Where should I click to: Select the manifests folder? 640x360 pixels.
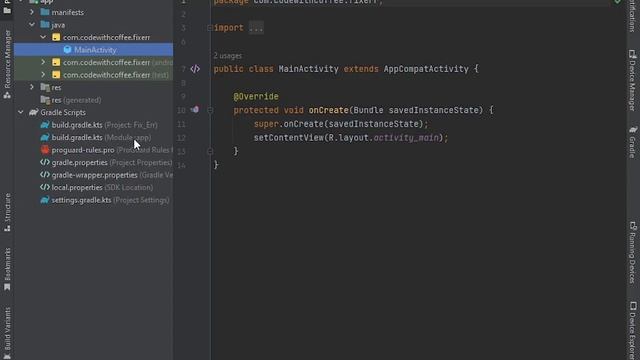tap(67, 12)
